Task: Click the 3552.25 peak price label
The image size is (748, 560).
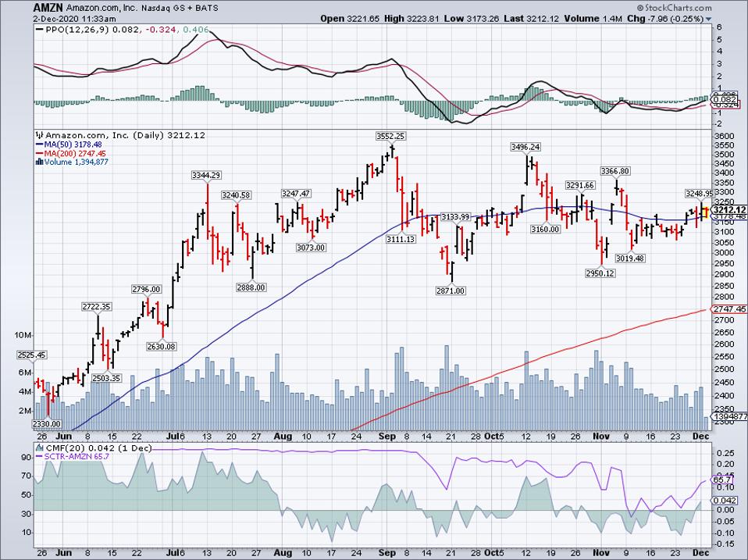Action: coord(390,136)
